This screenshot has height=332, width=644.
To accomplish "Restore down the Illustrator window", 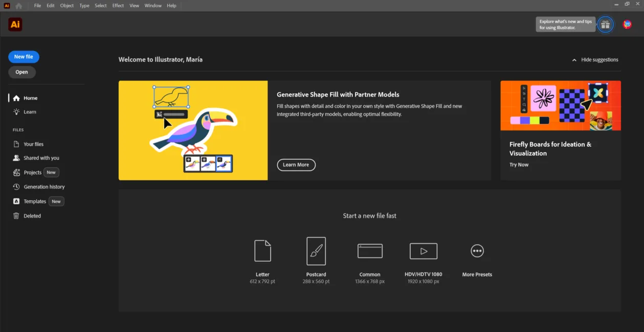I will tap(627, 4).
